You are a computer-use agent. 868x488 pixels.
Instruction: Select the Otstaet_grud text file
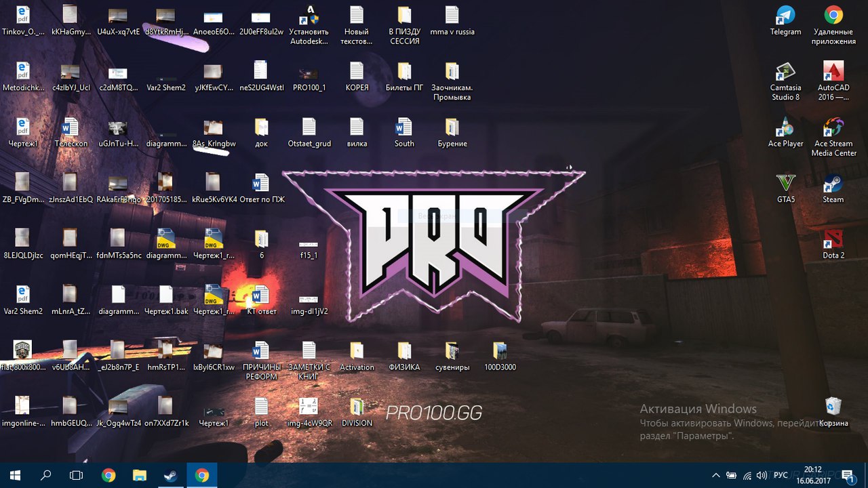309,133
